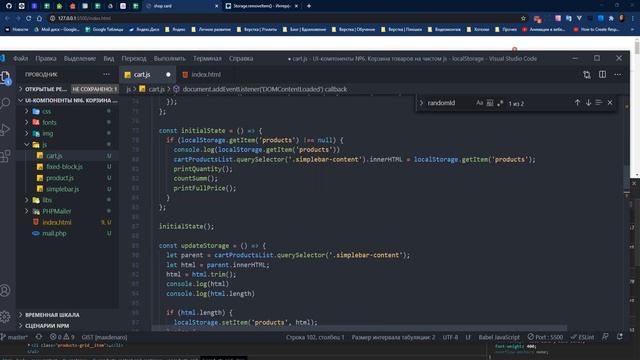Click the browser back arrow
Image resolution: width=640 pixels, height=360 pixels.
7,18
